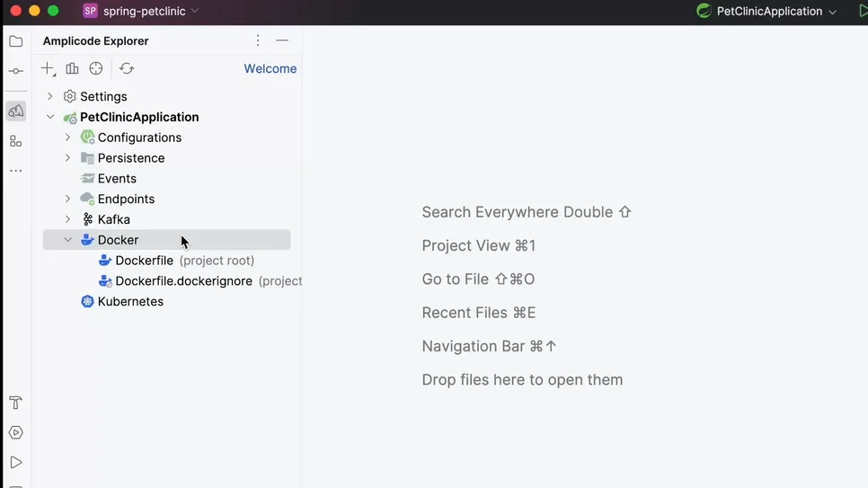Click the Endpoints cloud icon
Image resolution: width=868 pixels, height=488 pixels.
(87, 199)
